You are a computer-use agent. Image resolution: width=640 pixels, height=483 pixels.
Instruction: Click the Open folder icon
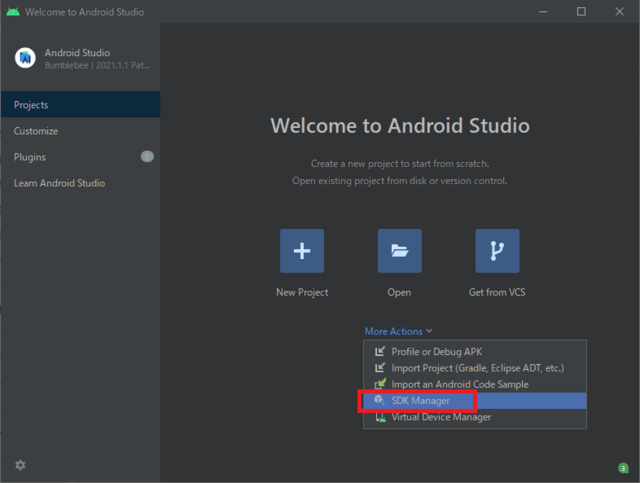399,251
